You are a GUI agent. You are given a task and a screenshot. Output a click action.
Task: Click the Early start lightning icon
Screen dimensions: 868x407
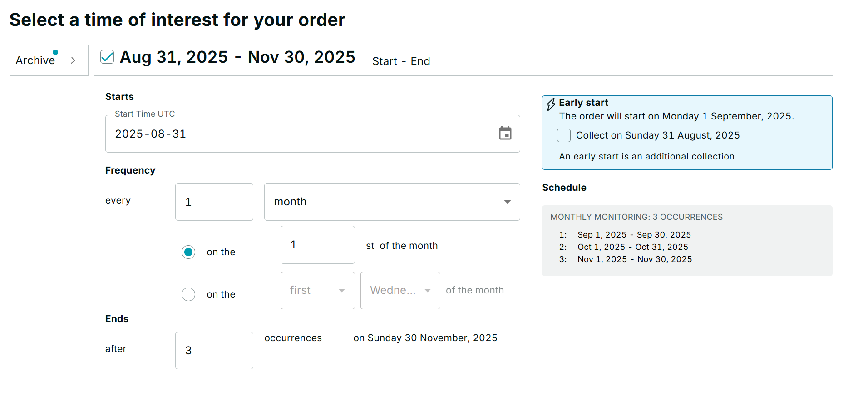(551, 104)
